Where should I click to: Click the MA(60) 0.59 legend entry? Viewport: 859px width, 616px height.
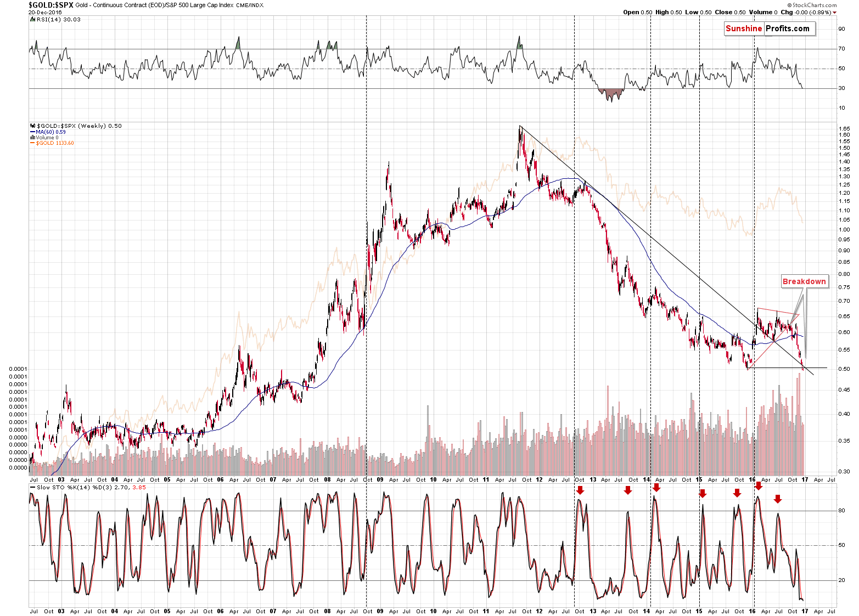pyautogui.click(x=50, y=132)
